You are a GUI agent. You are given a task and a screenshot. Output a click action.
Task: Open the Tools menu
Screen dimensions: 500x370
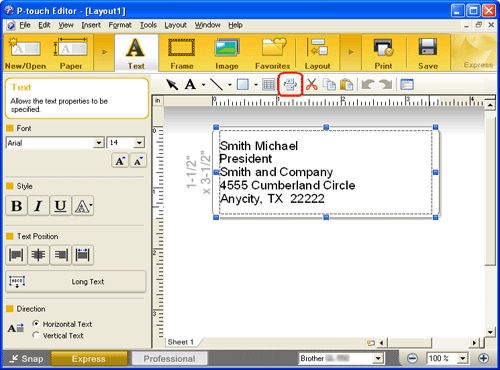[x=148, y=25]
